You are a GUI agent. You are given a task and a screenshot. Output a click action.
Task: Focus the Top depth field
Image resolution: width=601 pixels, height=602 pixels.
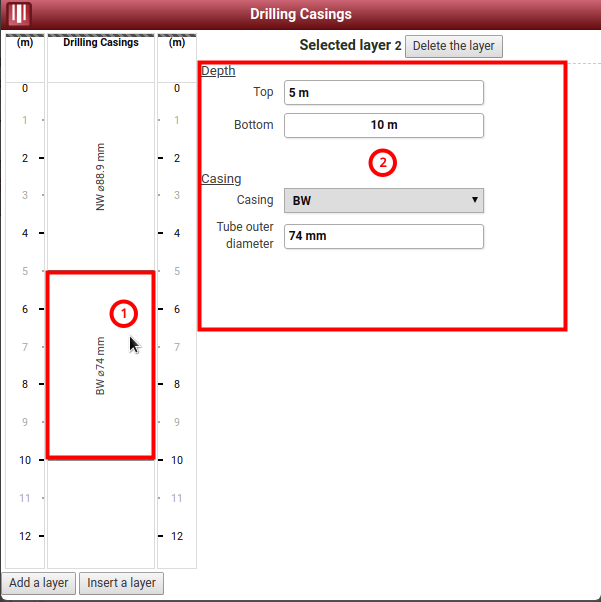coord(383,93)
